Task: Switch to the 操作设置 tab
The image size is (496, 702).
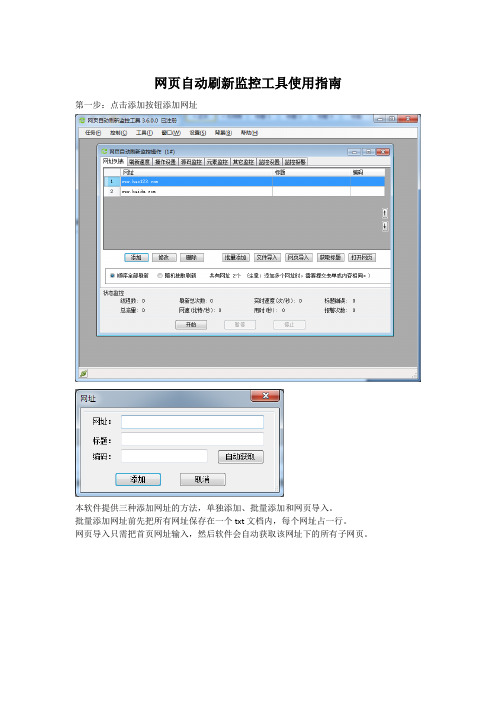Action: [166, 162]
